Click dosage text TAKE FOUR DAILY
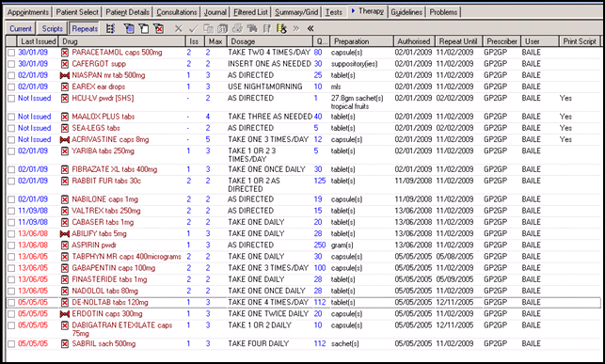This screenshot has width=605, height=364. click(x=259, y=343)
